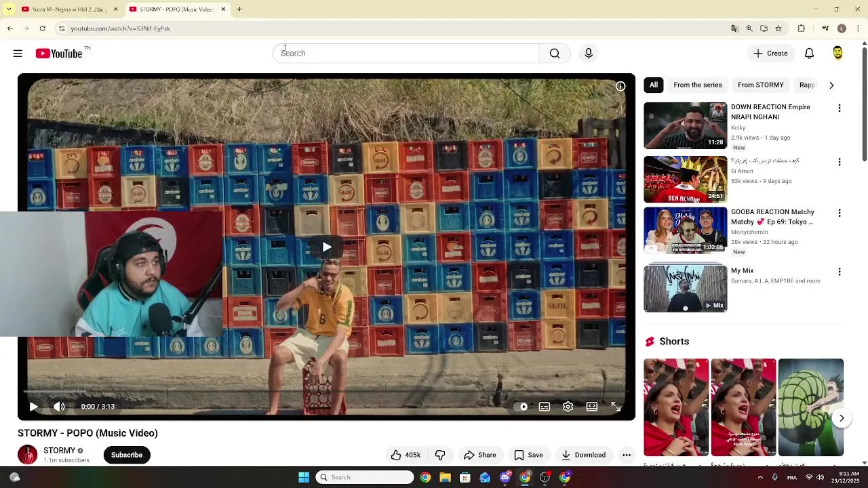Mute the video with volume icon
868x488 pixels.
[59, 407]
